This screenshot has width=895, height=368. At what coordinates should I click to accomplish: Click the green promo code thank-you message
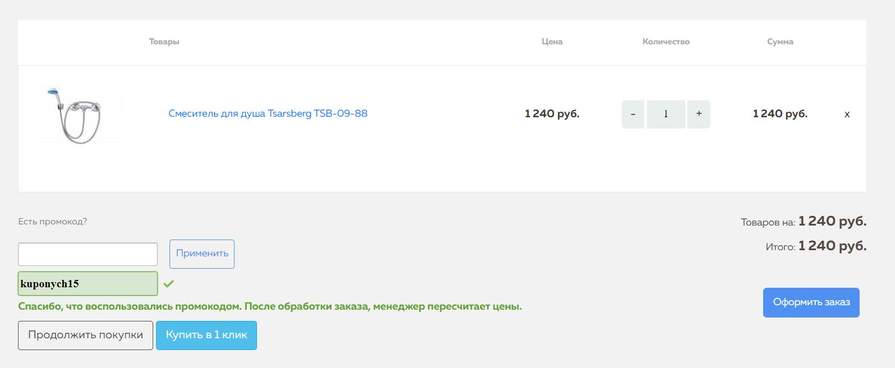click(x=270, y=307)
